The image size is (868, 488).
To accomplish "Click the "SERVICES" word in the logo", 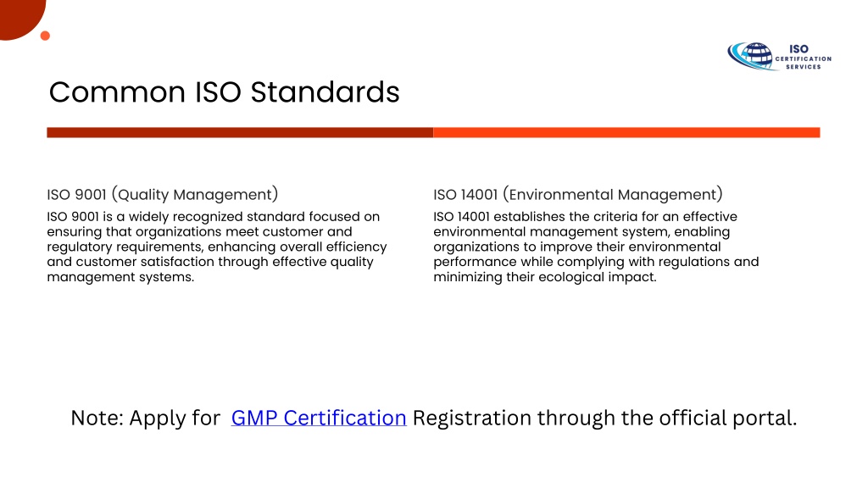I will pos(804,67).
